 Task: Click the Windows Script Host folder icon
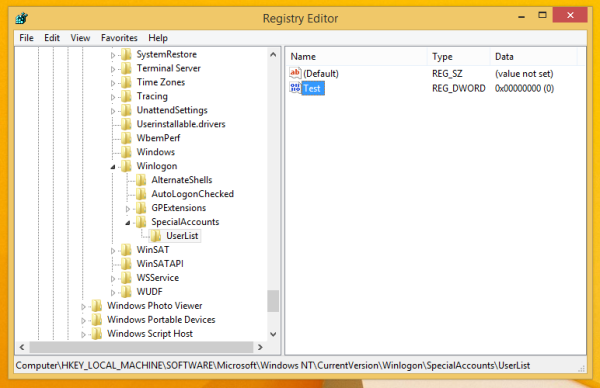coord(97,334)
